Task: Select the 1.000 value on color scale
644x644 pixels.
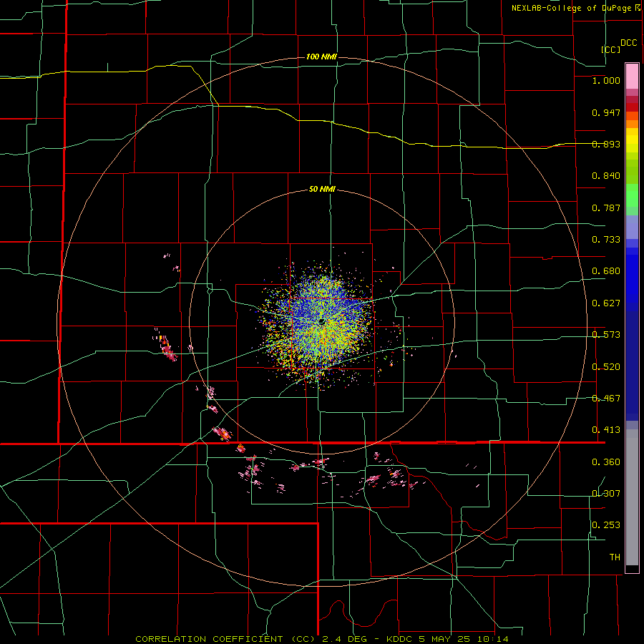Action: click(606, 80)
